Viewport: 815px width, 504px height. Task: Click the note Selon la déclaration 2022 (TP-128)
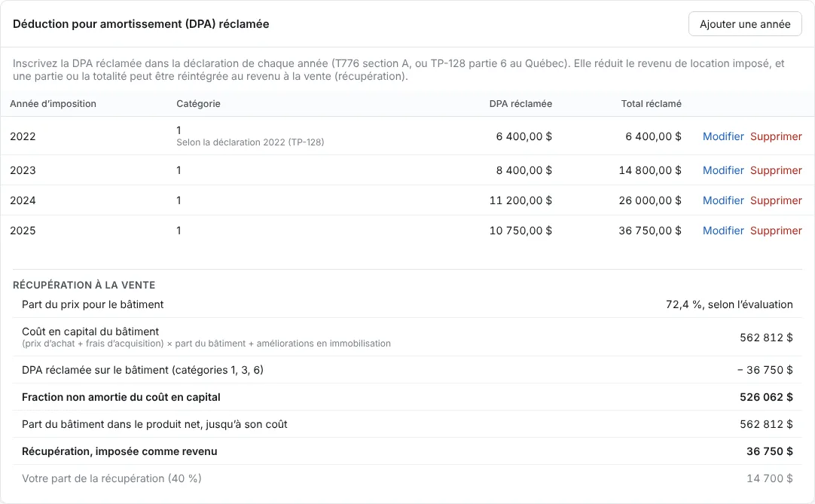point(250,142)
